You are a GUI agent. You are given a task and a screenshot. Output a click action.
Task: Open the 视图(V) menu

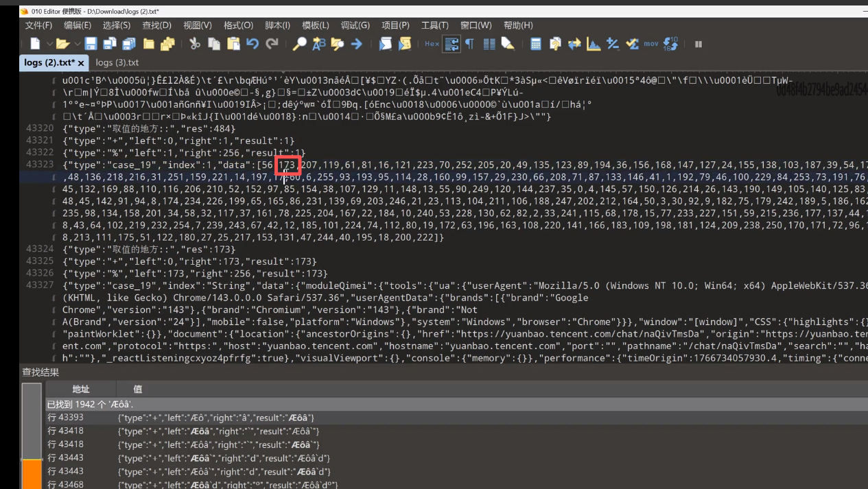pyautogui.click(x=198, y=25)
